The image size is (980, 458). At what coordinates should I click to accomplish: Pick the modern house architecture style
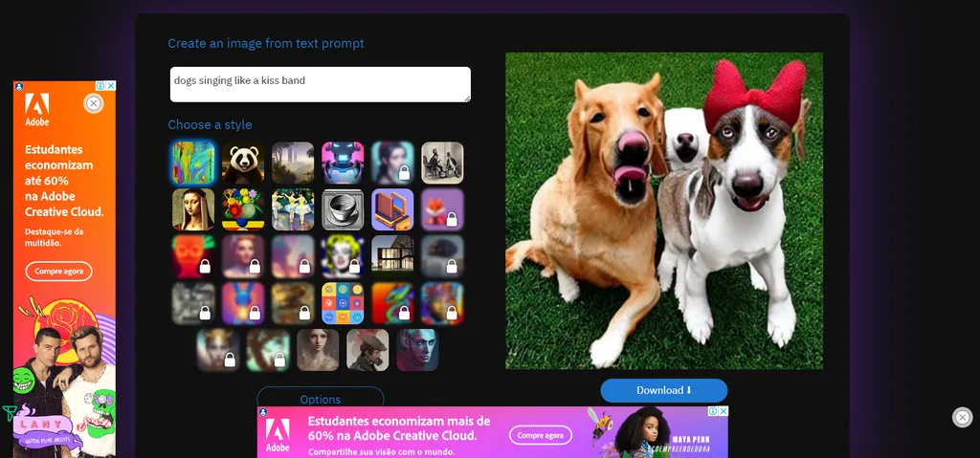tap(392, 256)
